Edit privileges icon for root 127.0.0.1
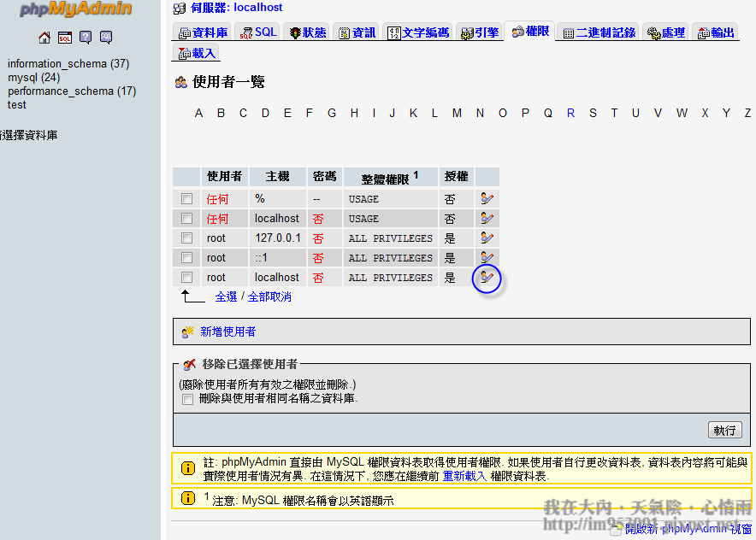This screenshot has width=756, height=540. point(487,238)
